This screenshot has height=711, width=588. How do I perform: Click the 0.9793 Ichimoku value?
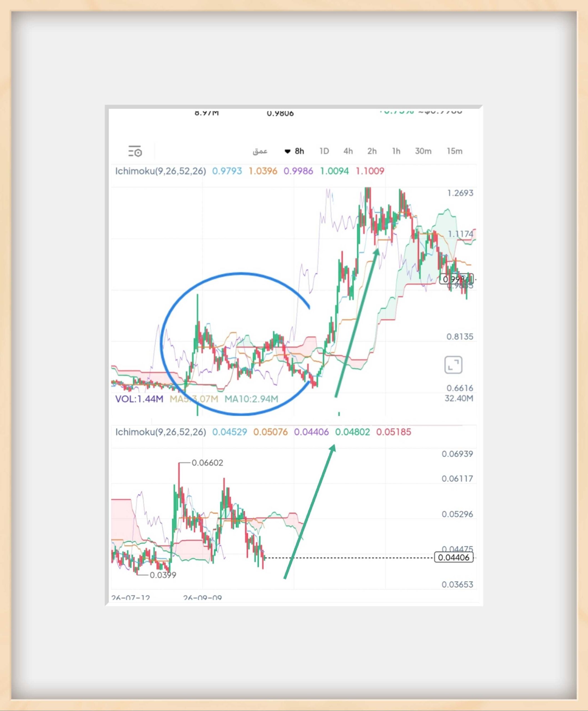pyautogui.click(x=227, y=171)
